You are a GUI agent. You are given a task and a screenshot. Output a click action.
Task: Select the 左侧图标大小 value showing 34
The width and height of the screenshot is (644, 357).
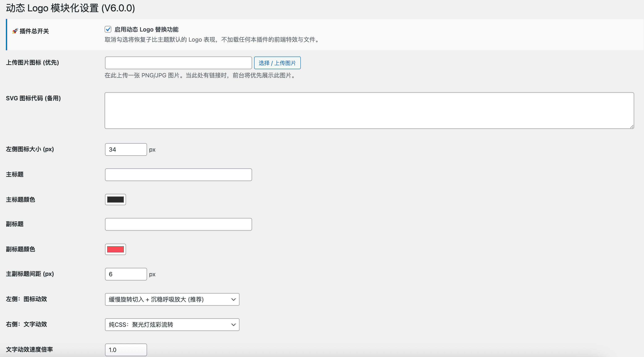click(x=126, y=149)
